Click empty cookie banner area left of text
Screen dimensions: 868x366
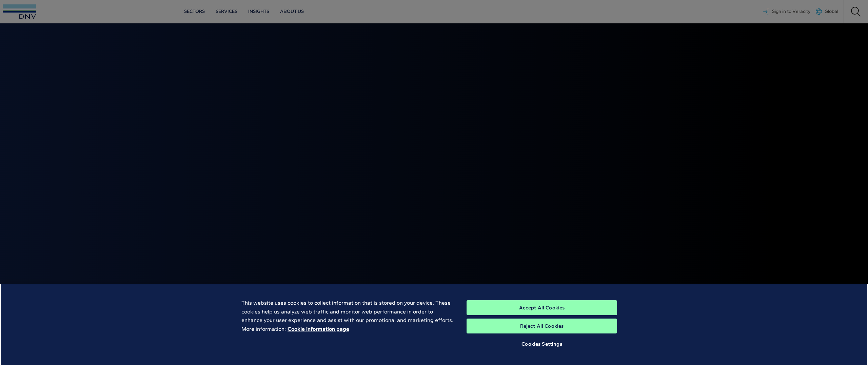[x=119, y=325]
